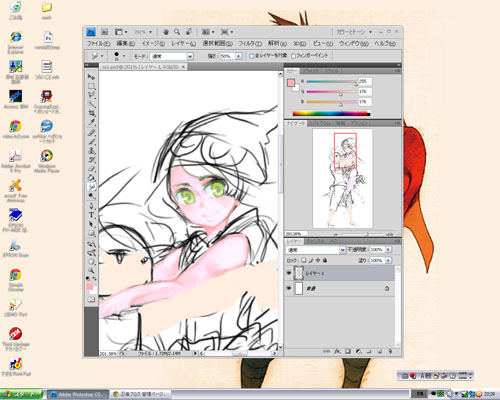Screen dimensions: 500x400
Task: Toggle lock position icon
Action: tap(318, 260)
